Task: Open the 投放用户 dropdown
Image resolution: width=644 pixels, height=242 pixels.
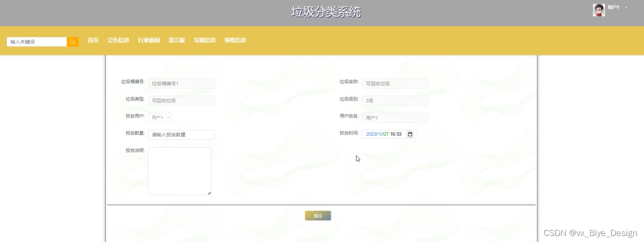Action: 160,118
